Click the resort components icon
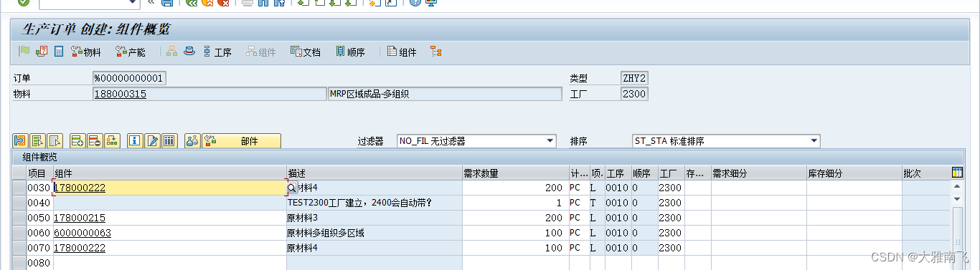 coord(112,141)
